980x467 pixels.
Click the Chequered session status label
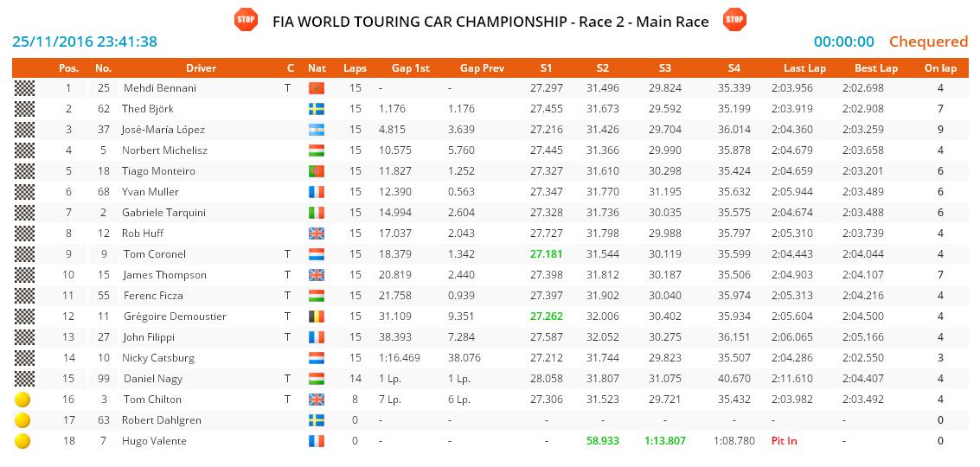coord(928,42)
